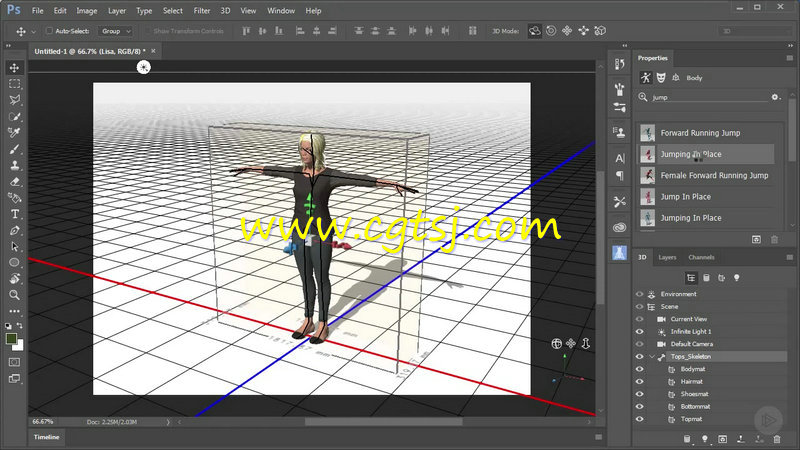Image resolution: width=800 pixels, height=450 pixels.
Task: Select the Path Selection tool
Action: pos(14,247)
